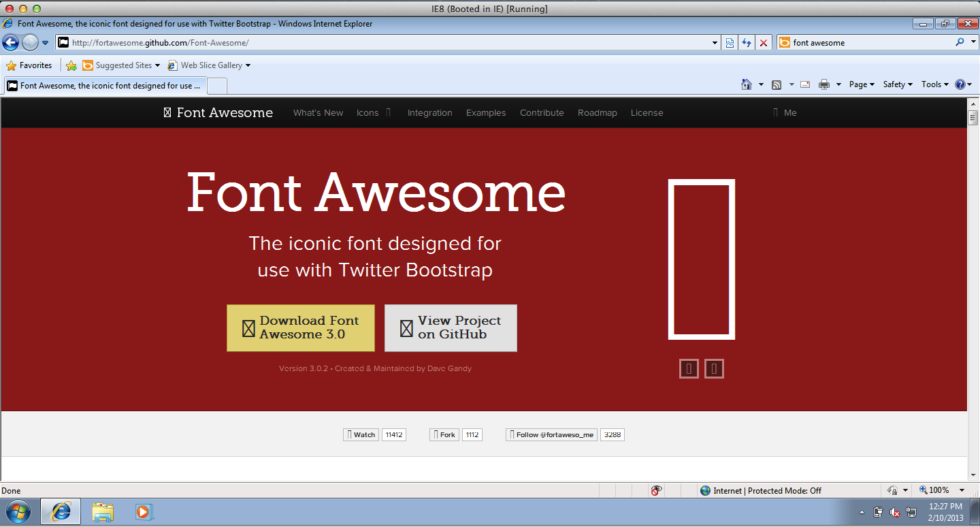Image resolution: width=980 pixels, height=527 pixels.
Task: Click the IE Back navigation button
Action: [11, 42]
